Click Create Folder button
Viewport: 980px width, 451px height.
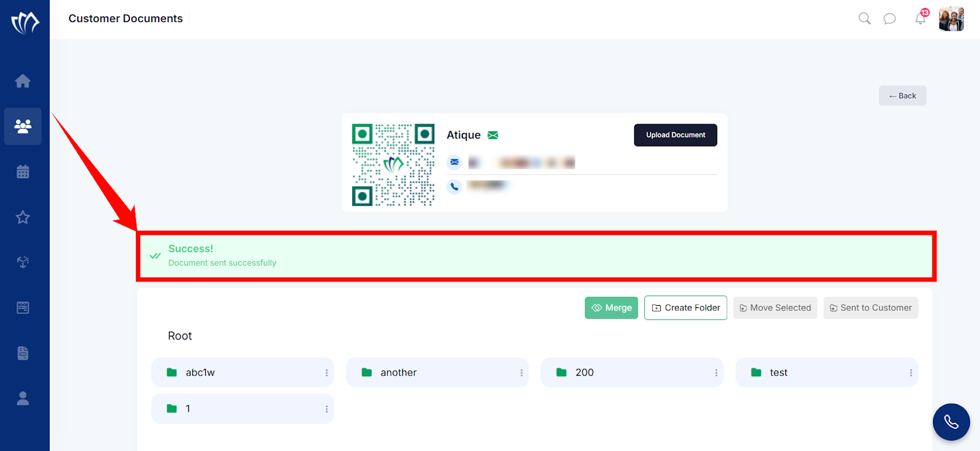(x=685, y=308)
